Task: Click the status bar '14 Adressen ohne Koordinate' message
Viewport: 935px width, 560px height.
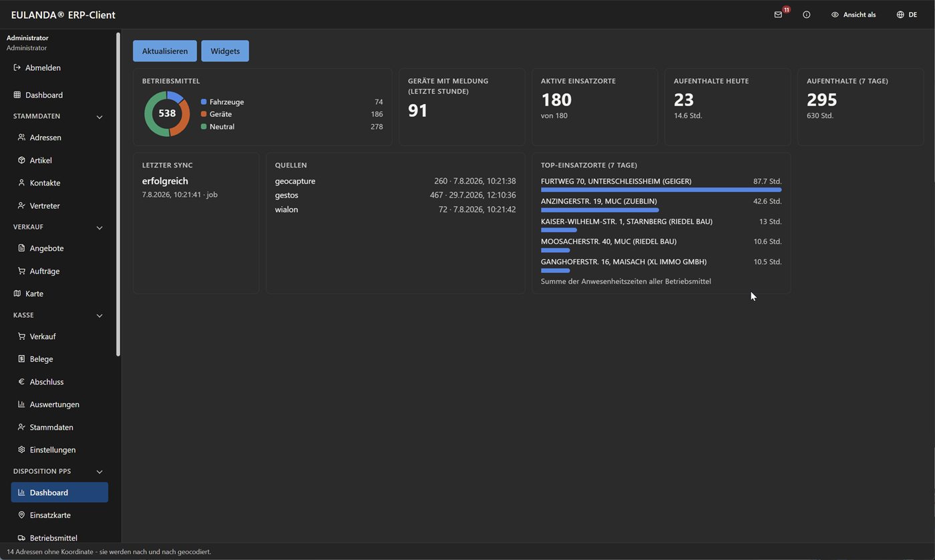Action: click(x=109, y=552)
